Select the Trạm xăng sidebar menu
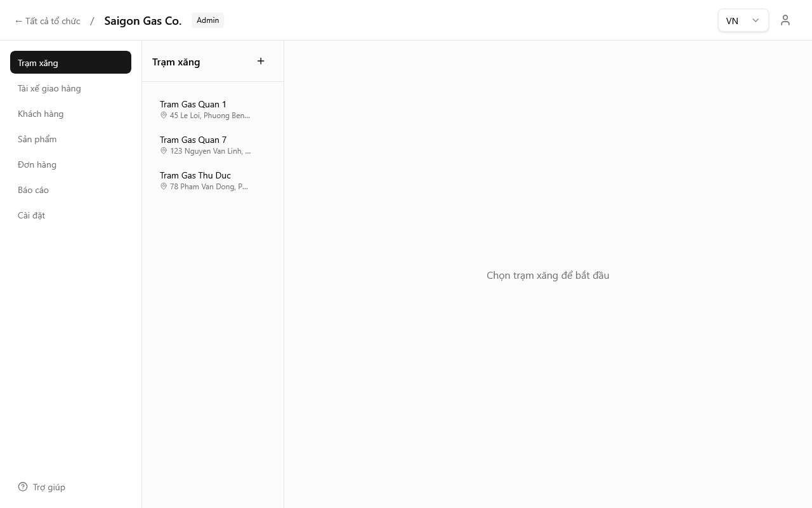This screenshot has width=812, height=508. coord(70,63)
